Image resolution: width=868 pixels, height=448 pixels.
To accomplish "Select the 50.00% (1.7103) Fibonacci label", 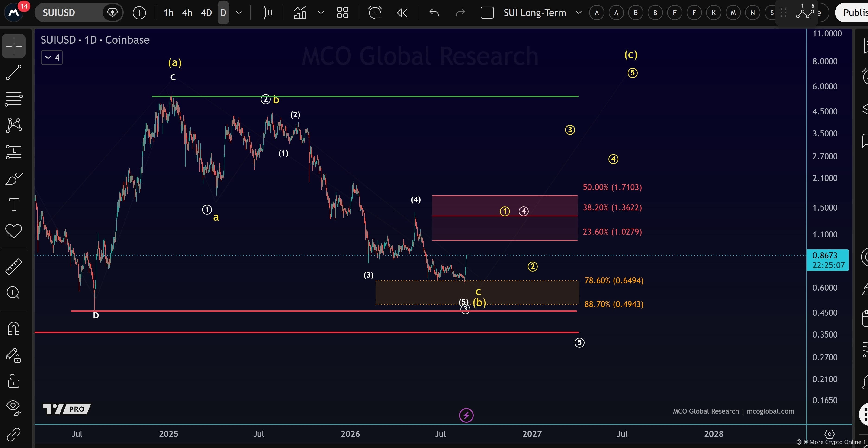I will [x=612, y=187].
